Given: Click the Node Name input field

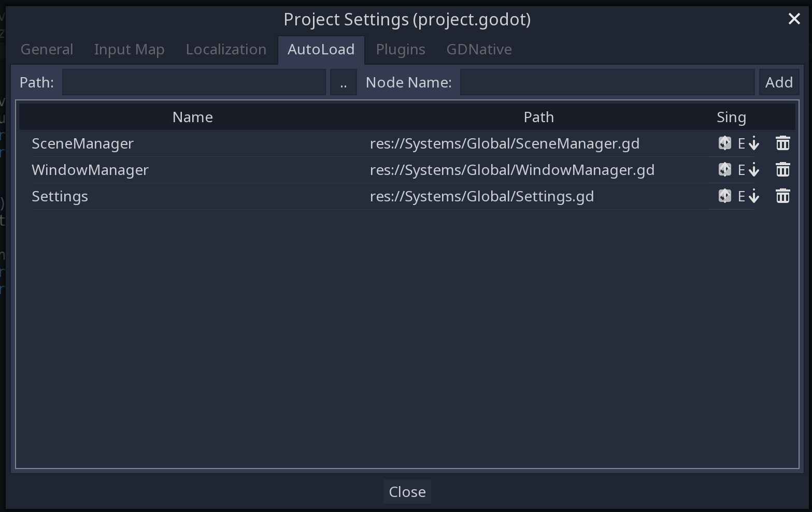Looking at the screenshot, I should point(607,82).
